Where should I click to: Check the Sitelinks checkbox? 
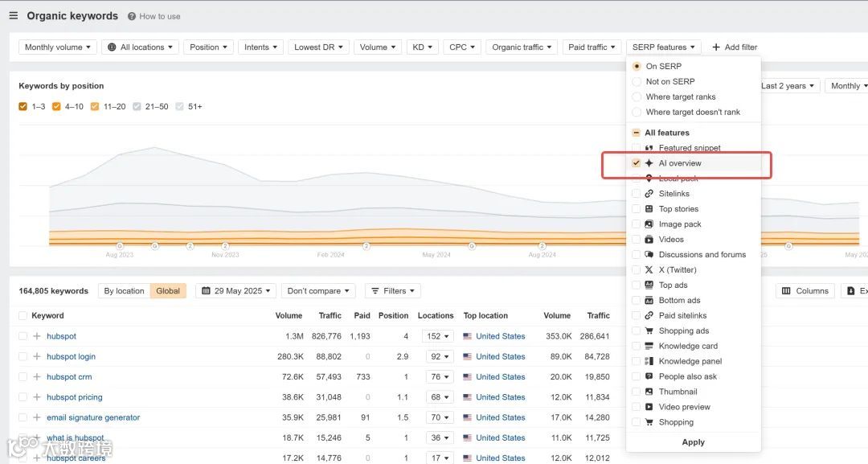[636, 194]
